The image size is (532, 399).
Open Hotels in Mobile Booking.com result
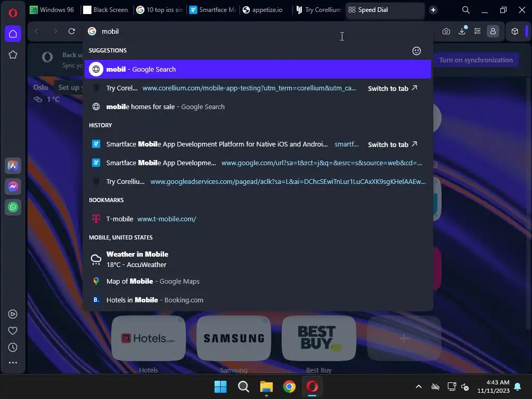[x=258, y=300]
